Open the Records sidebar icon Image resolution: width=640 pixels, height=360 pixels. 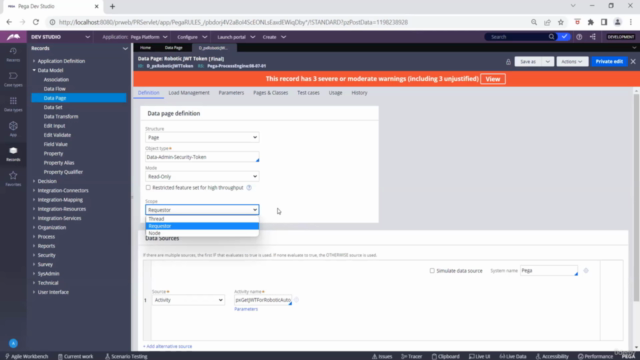click(13, 153)
